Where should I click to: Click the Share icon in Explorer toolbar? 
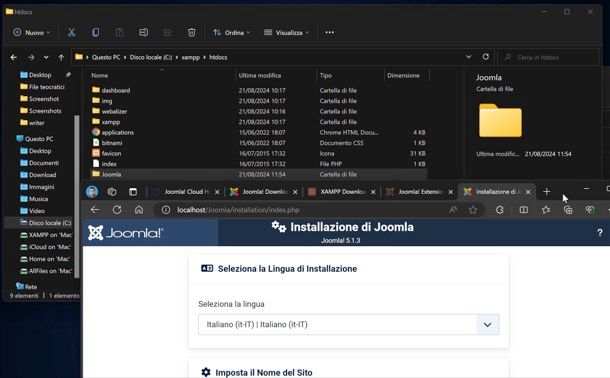(x=168, y=33)
